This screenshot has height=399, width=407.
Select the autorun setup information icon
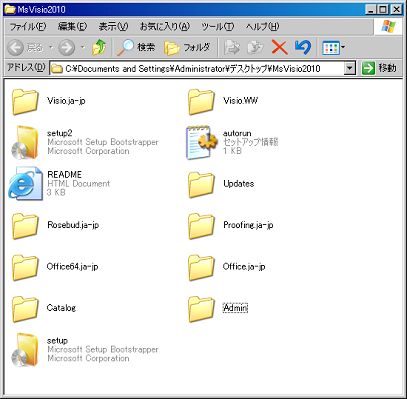point(201,142)
